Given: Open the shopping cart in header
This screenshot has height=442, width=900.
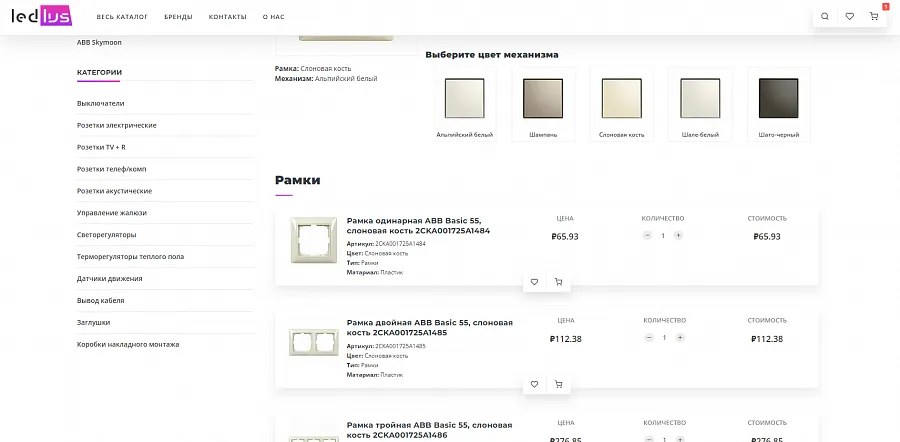Looking at the screenshot, I should coord(874,17).
